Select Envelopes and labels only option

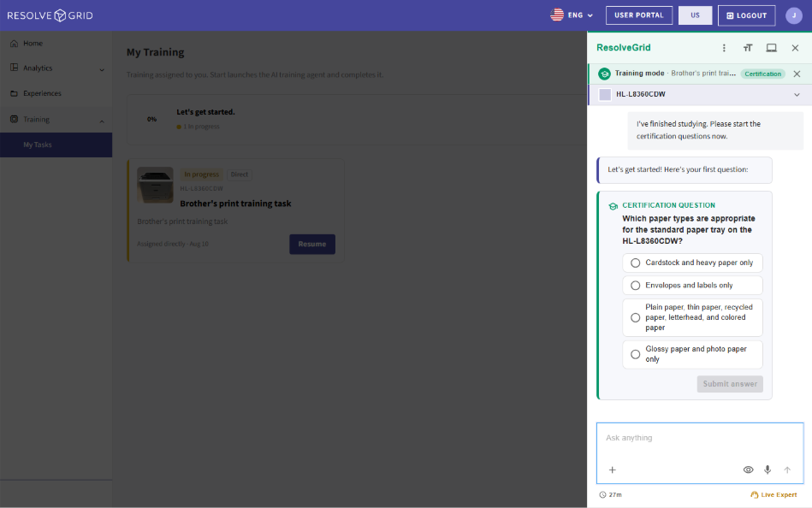pyautogui.click(x=692, y=286)
